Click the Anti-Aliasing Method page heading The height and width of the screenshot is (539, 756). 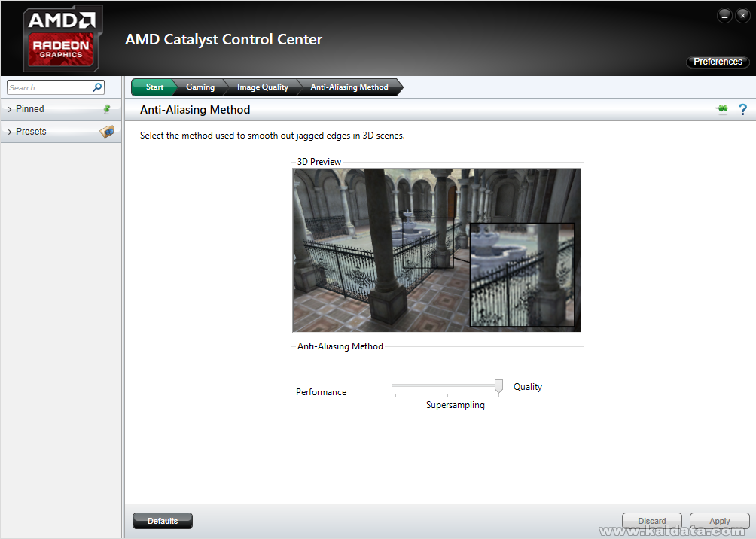[195, 109]
